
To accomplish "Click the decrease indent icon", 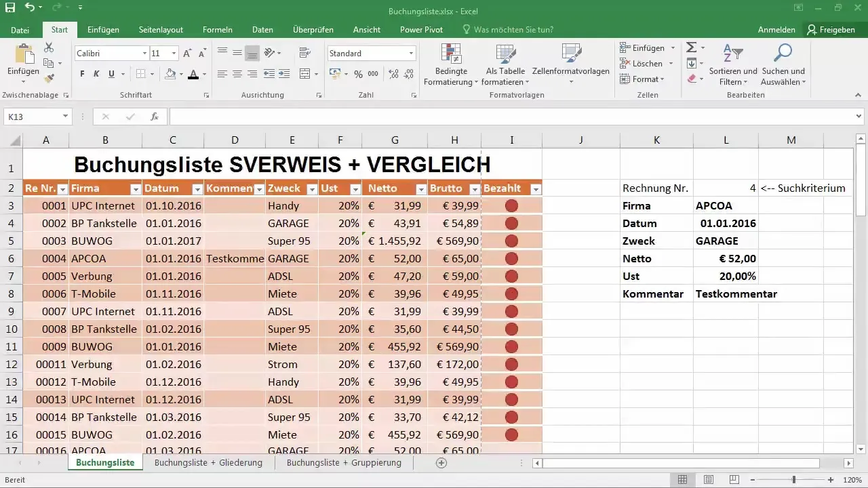I will click(x=269, y=74).
